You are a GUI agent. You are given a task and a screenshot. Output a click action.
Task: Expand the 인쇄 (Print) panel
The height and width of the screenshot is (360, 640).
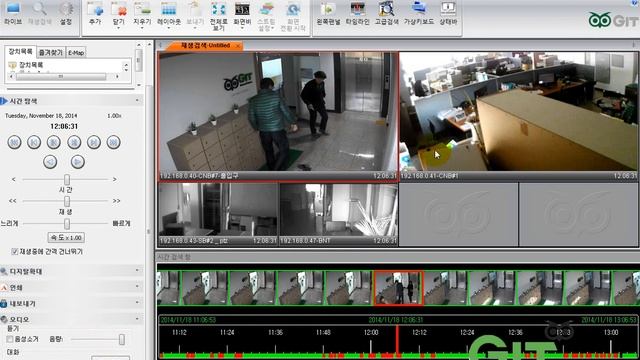[x=137, y=287]
